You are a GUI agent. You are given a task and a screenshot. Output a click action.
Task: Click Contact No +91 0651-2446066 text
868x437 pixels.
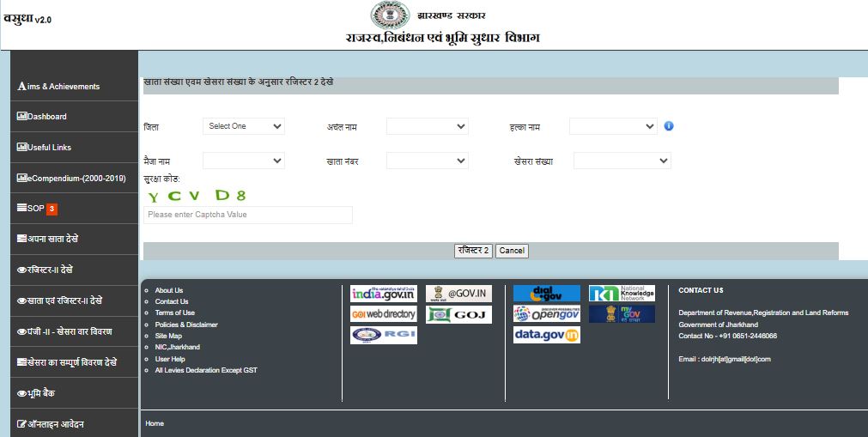point(728,336)
